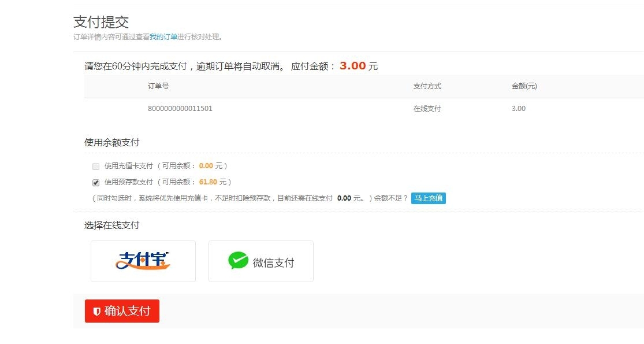Uncheck the 使用预存款支付 checkbox
Image resolution: width=644 pixels, height=344 pixels.
pos(96,183)
